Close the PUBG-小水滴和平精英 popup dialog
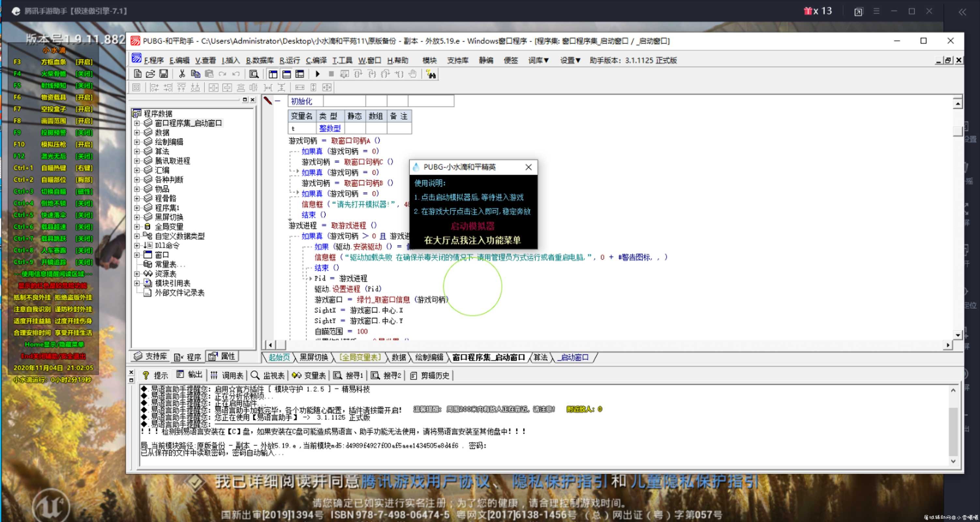 pos(528,167)
